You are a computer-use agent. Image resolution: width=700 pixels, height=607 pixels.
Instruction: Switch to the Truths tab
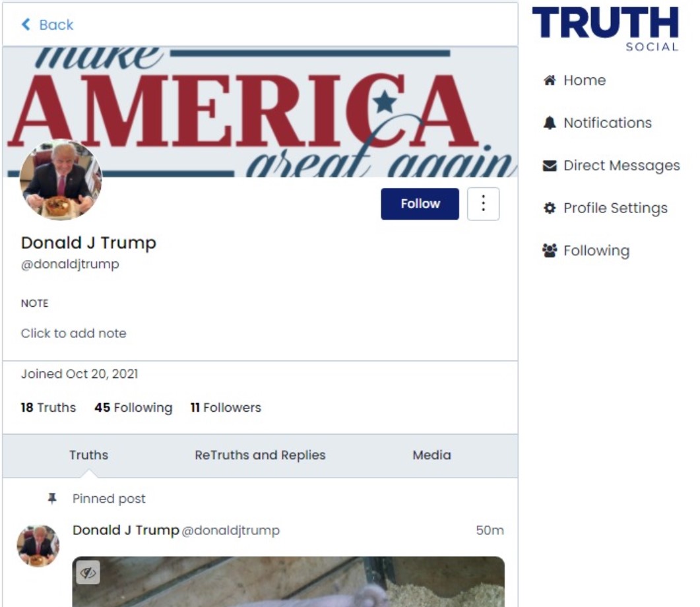pos(88,455)
